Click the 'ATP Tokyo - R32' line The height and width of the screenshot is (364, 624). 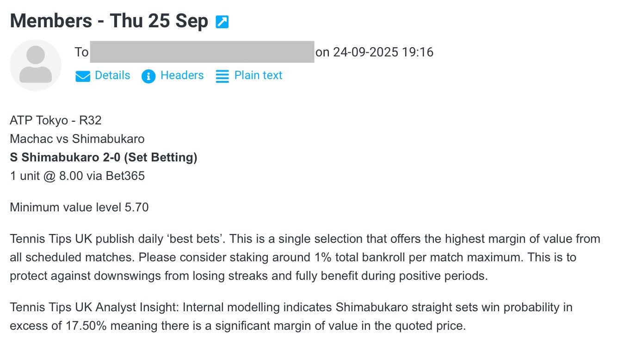56,120
